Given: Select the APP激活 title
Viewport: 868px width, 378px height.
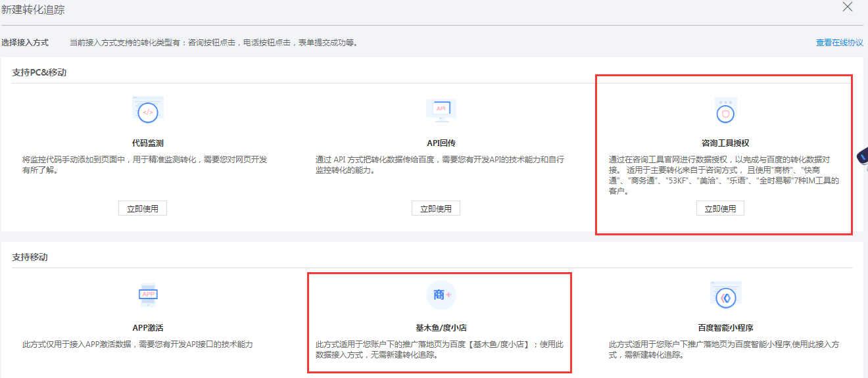Looking at the screenshot, I should (x=148, y=327).
